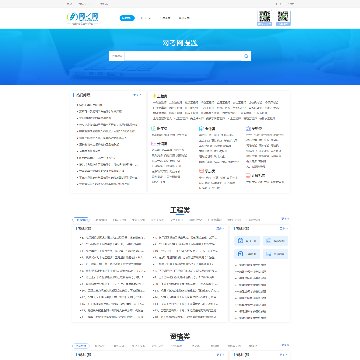Select the highlighted blue pill navigation item
The width and height of the screenshot is (360, 360).
(127, 18)
